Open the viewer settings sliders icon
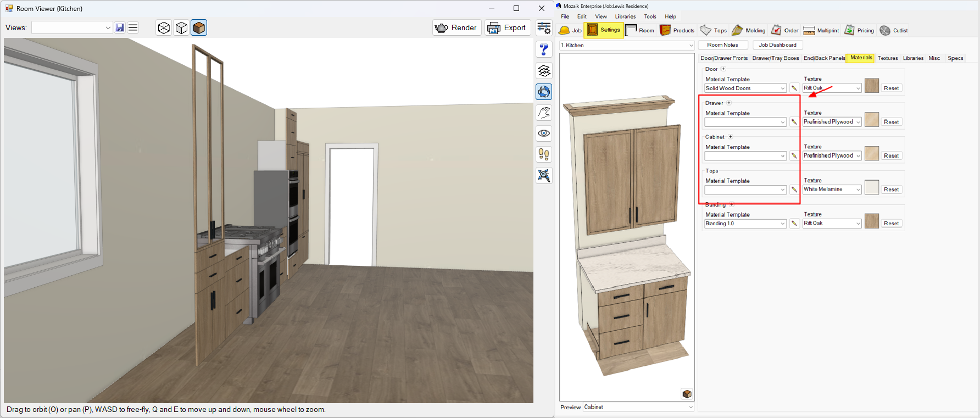980x418 pixels. [544, 28]
